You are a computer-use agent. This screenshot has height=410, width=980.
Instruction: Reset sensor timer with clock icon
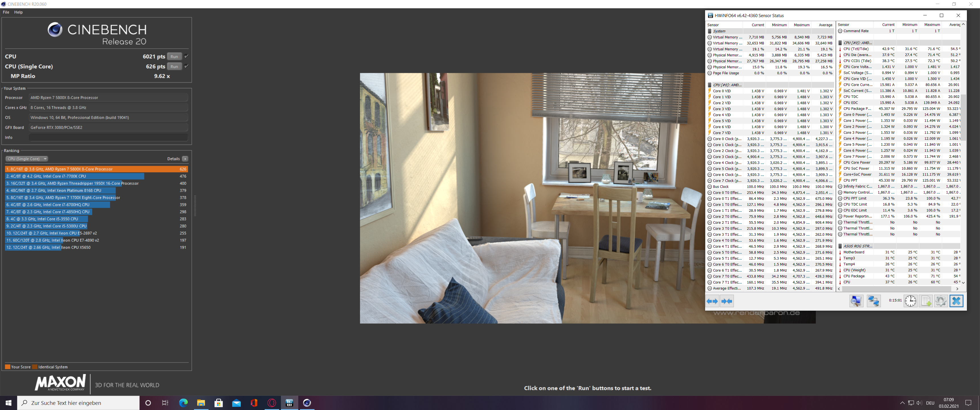(x=910, y=301)
